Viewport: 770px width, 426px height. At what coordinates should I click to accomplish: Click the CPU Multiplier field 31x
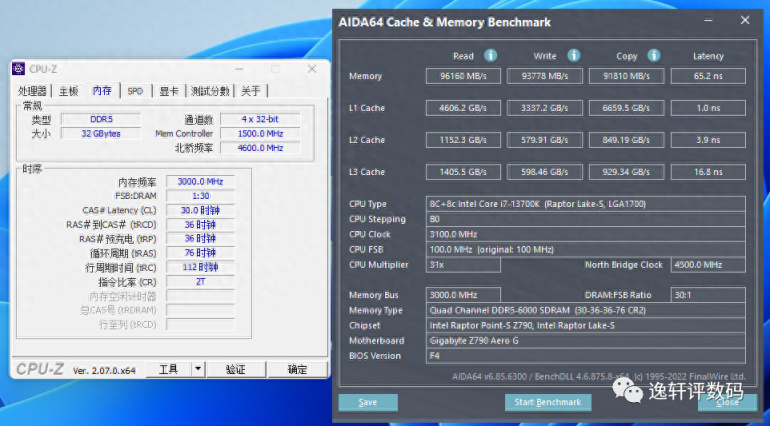[x=463, y=265]
